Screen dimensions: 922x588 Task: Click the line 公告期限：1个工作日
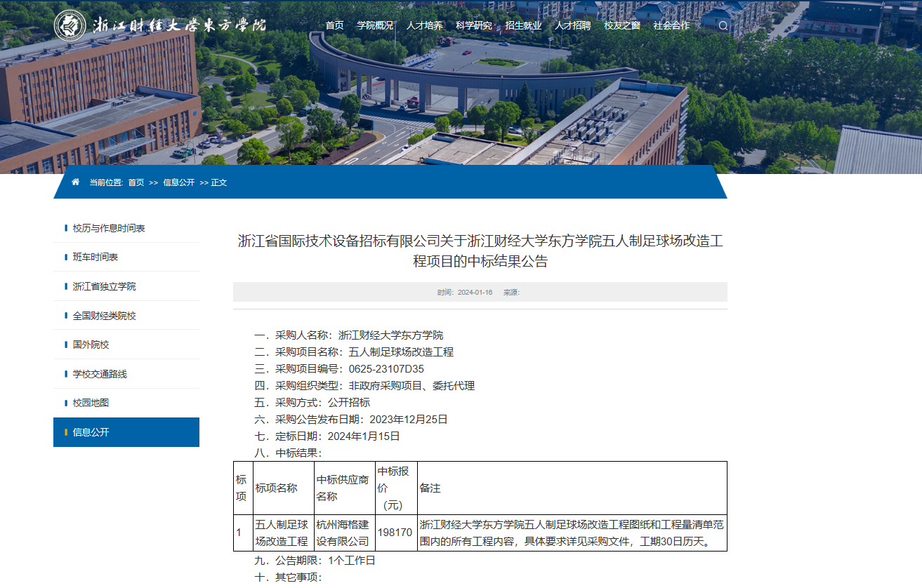click(315, 561)
